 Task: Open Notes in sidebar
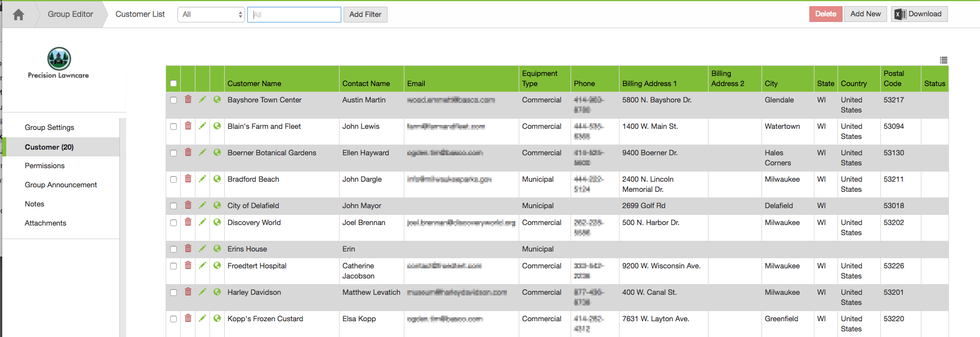34,204
